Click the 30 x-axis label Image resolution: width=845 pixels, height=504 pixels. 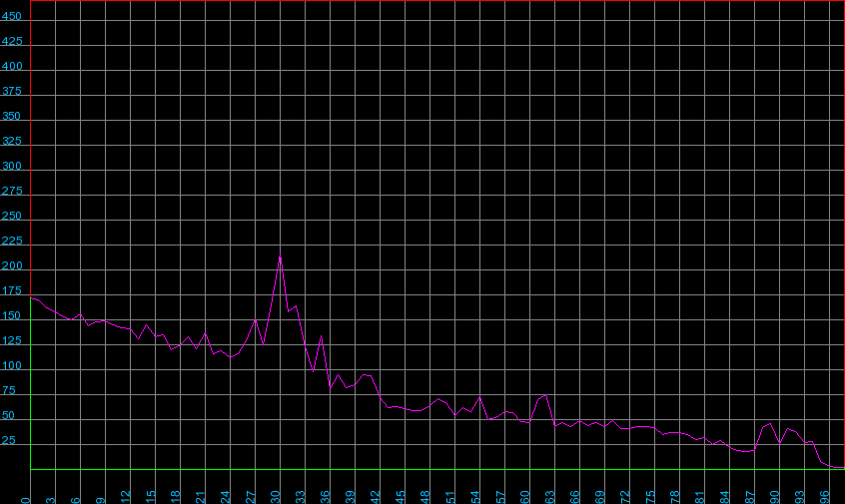coord(275,496)
